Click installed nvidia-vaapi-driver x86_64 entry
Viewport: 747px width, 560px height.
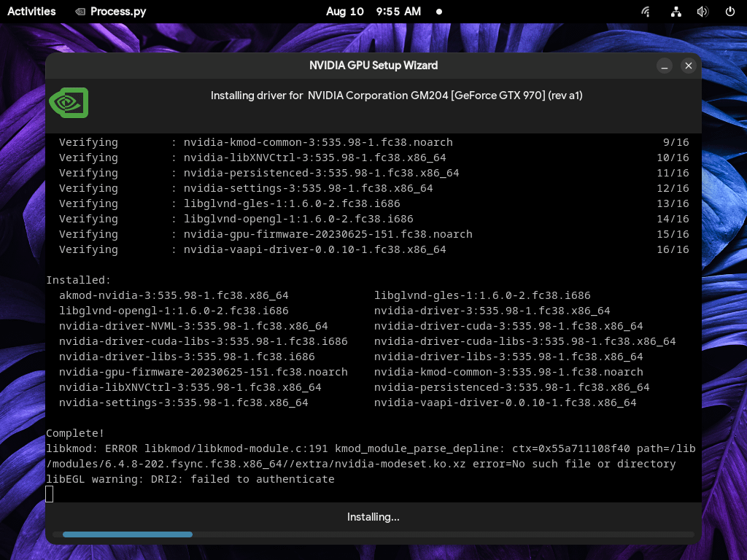click(505, 402)
